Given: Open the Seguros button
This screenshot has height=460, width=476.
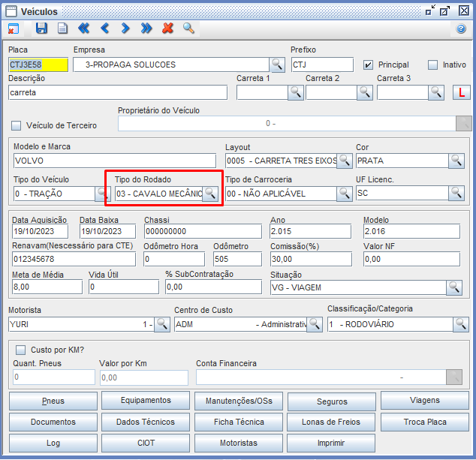Looking at the screenshot, I should (x=332, y=401).
